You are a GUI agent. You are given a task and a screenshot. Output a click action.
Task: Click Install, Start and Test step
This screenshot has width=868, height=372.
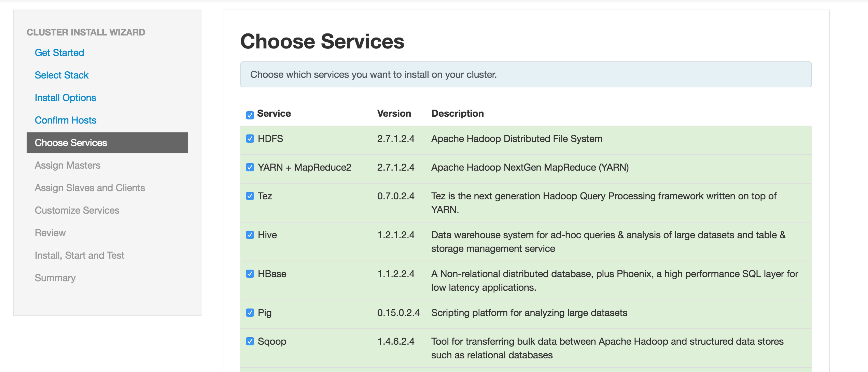click(x=80, y=255)
